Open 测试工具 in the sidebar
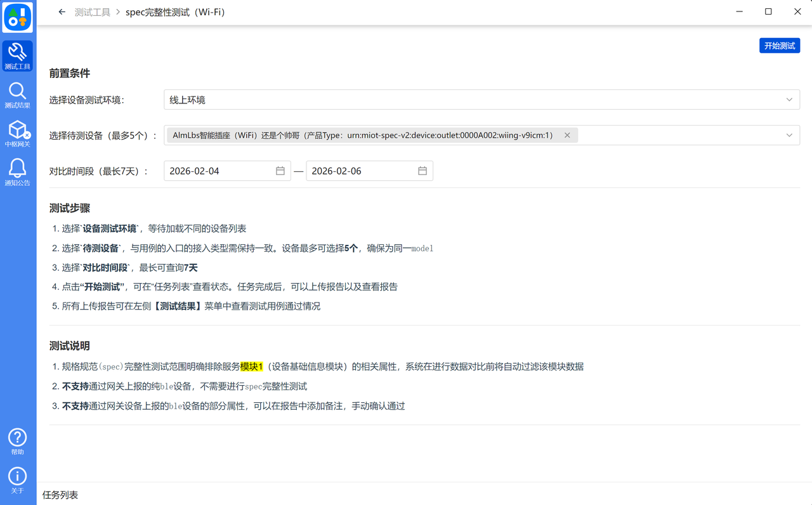The height and width of the screenshot is (505, 812). pyautogui.click(x=18, y=56)
